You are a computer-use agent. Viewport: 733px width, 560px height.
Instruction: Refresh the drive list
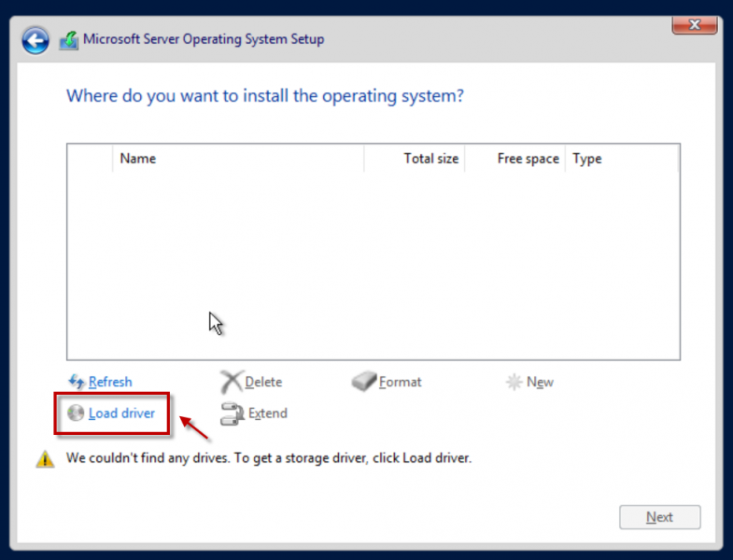110,382
